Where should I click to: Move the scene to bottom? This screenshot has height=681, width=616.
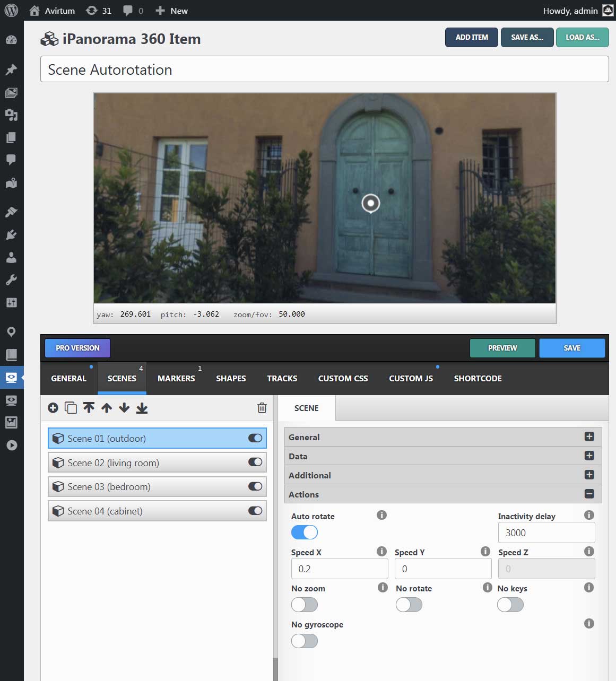(142, 408)
